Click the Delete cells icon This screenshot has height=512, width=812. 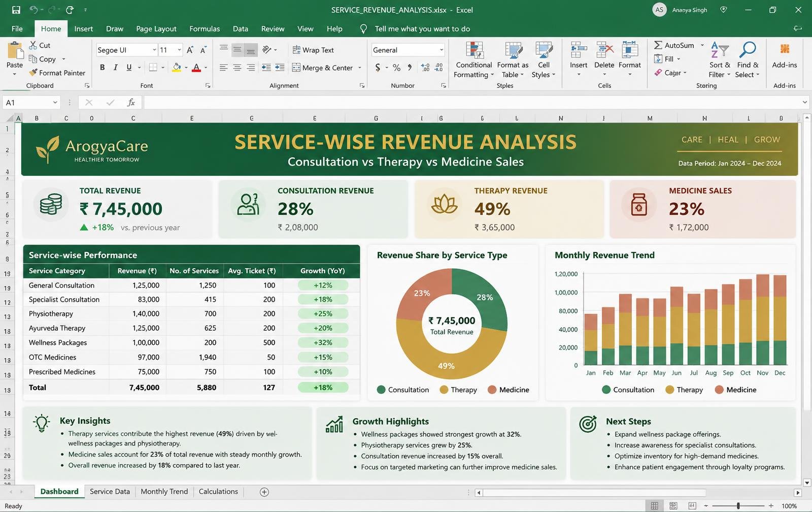click(604, 51)
